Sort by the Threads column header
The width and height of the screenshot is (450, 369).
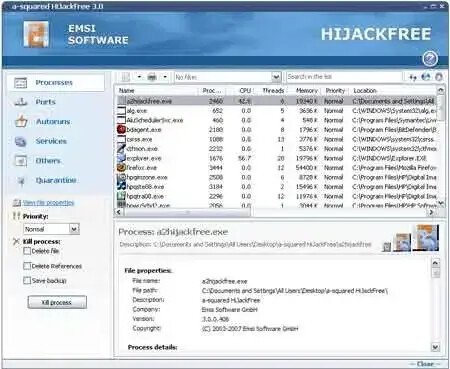(272, 90)
